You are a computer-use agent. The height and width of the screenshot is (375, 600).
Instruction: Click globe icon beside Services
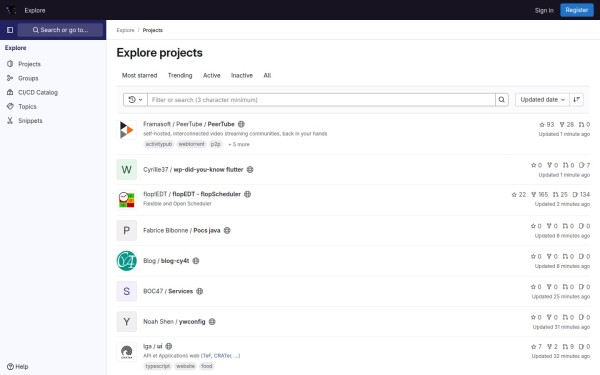(x=199, y=291)
